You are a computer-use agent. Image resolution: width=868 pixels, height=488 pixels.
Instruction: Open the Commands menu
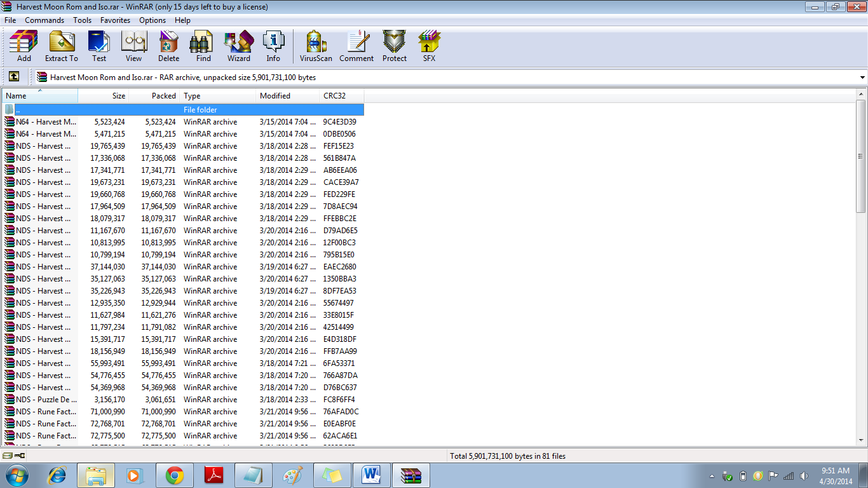click(44, 20)
